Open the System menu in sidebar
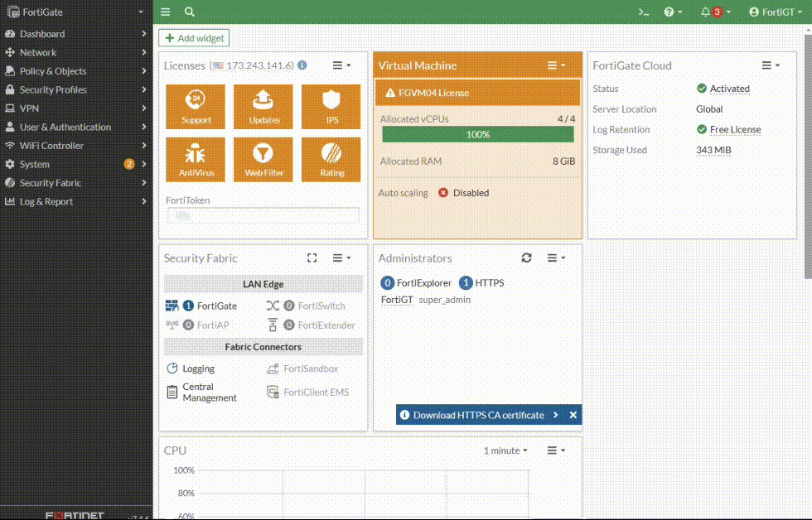 76,164
